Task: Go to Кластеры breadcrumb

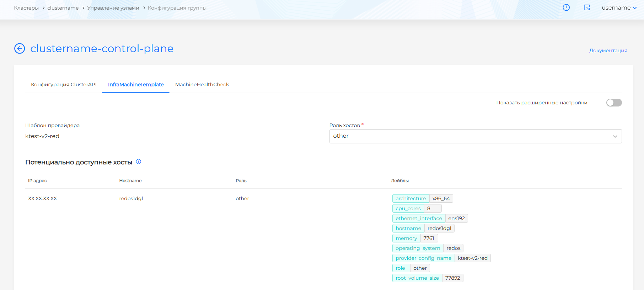Action: [x=26, y=8]
